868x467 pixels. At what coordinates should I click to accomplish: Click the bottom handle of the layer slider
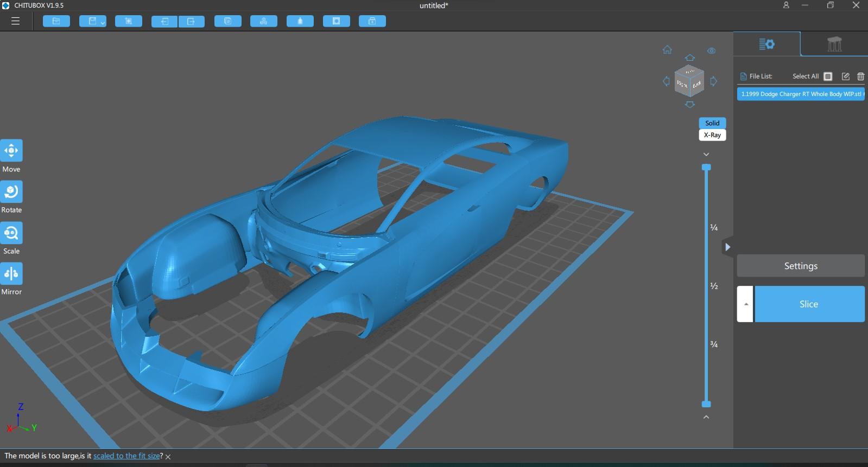706,404
